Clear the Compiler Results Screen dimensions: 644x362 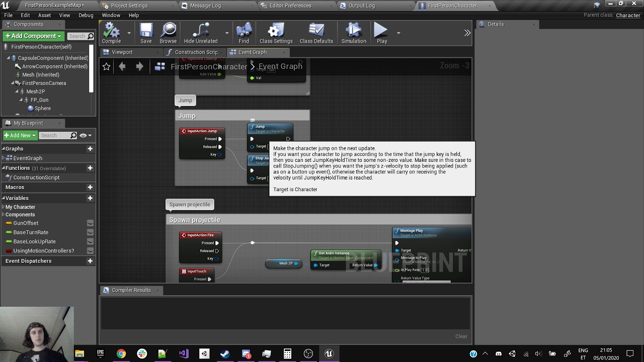click(x=461, y=336)
